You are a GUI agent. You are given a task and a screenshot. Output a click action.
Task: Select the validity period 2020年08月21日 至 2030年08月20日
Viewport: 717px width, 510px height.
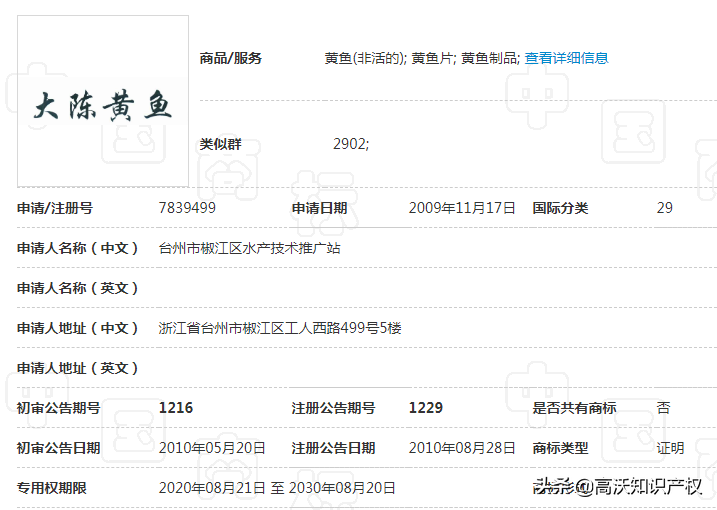pos(277,488)
